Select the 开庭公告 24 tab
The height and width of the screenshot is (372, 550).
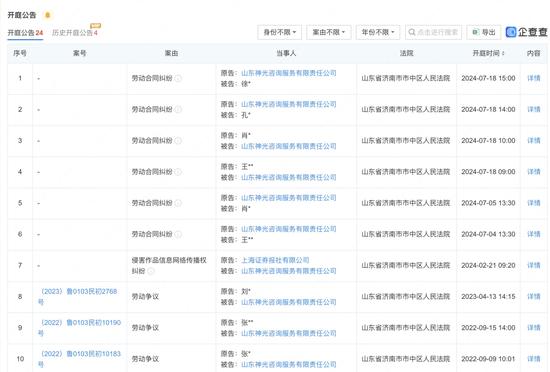(25, 33)
